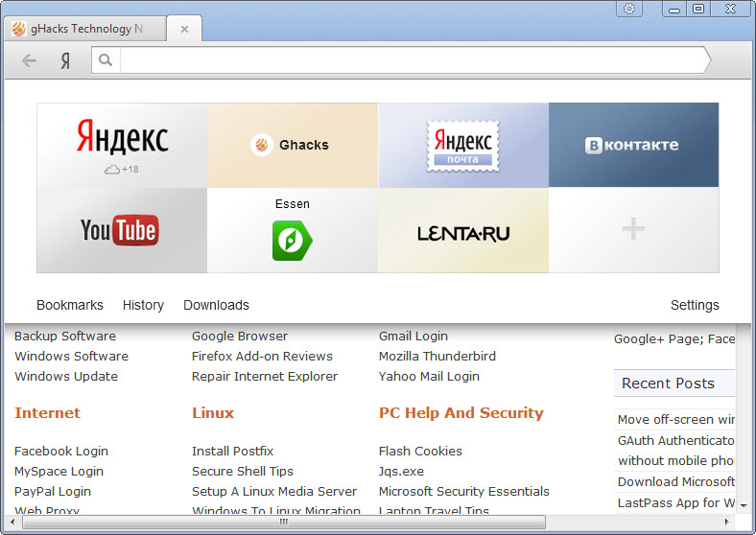
Task: Open the VKontakte speed dial tile
Action: (x=633, y=145)
